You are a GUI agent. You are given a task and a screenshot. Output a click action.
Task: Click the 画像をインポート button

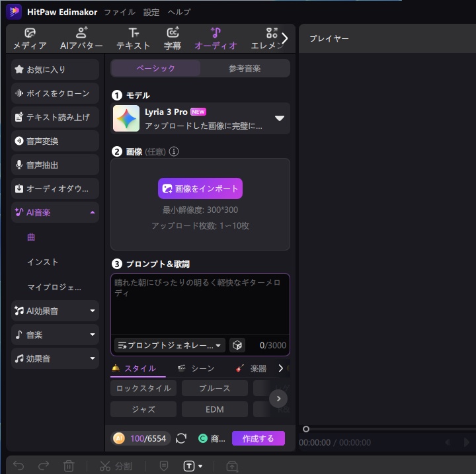coord(200,188)
